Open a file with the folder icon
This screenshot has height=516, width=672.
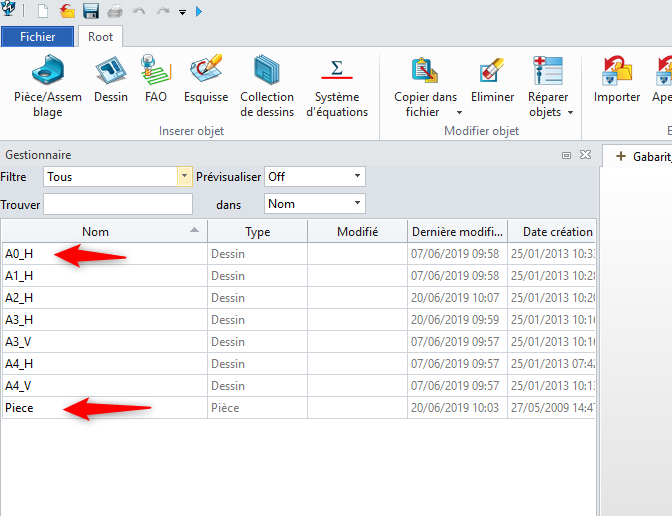67,11
